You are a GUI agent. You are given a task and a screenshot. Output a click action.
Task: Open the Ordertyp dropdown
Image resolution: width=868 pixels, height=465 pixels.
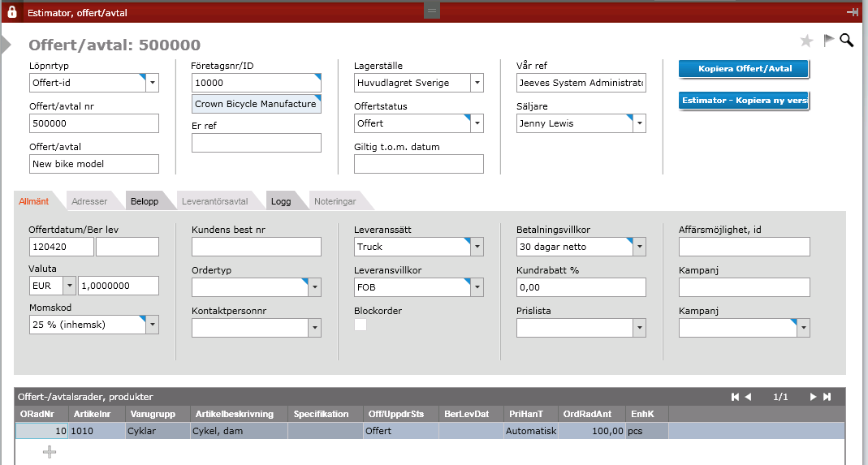click(x=314, y=287)
